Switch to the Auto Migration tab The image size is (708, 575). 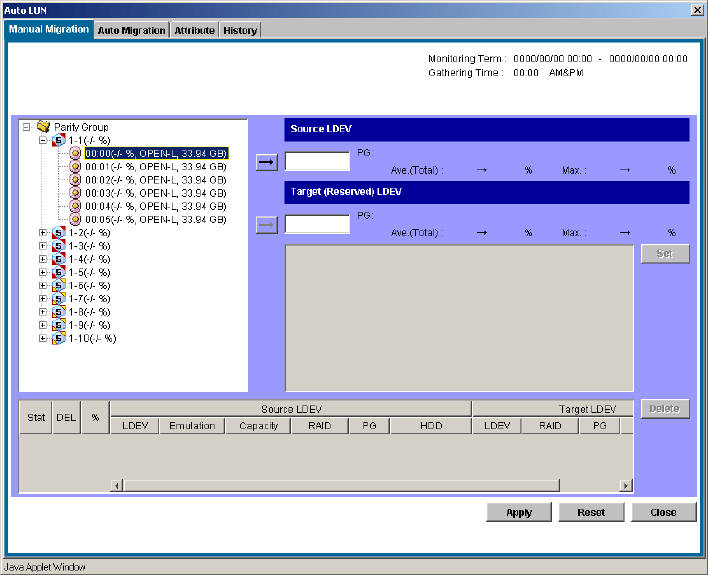pos(131,30)
